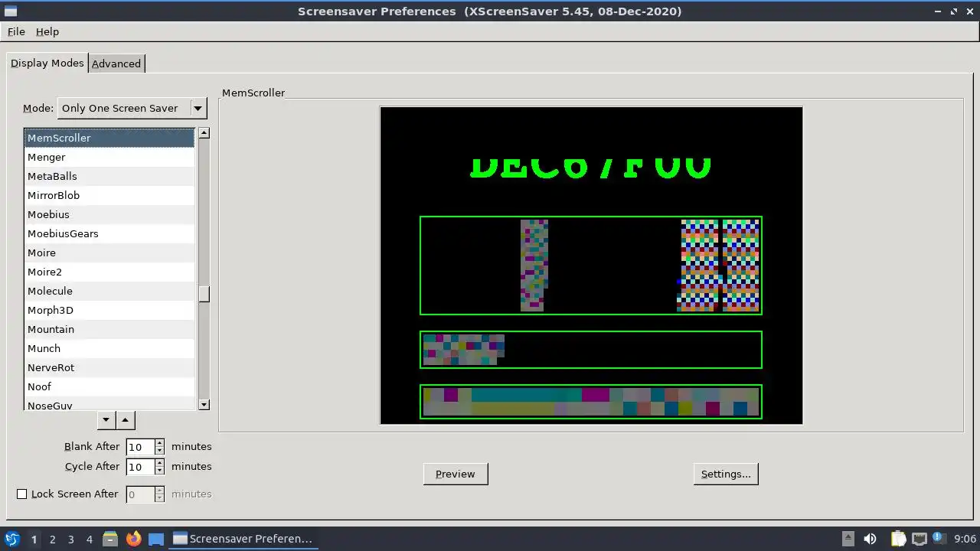Select MemScroller in the list
The height and width of the screenshot is (551, 980).
tap(109, 138)
